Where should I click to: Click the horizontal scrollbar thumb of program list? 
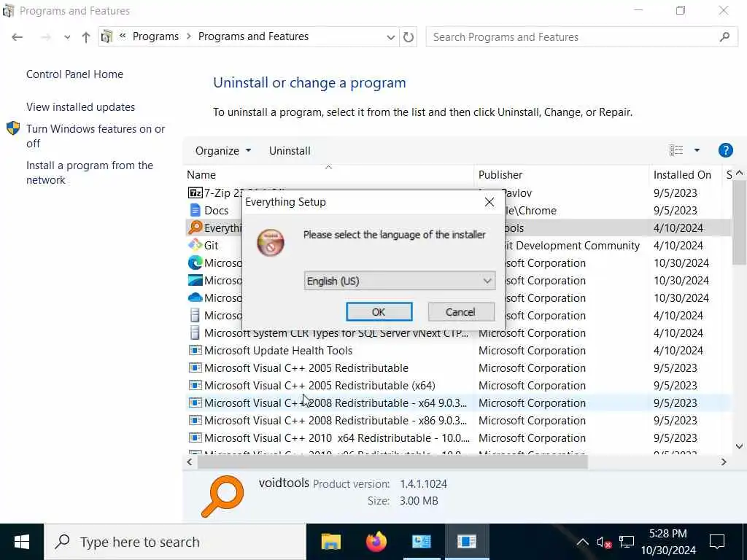pos(392,462)
